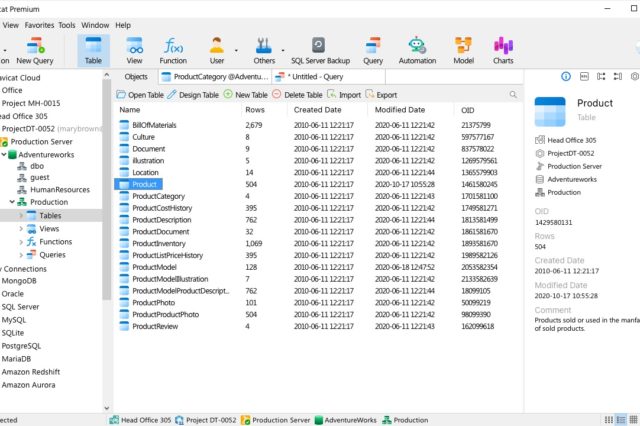Open the User dropdown arrow

[236, 51]
